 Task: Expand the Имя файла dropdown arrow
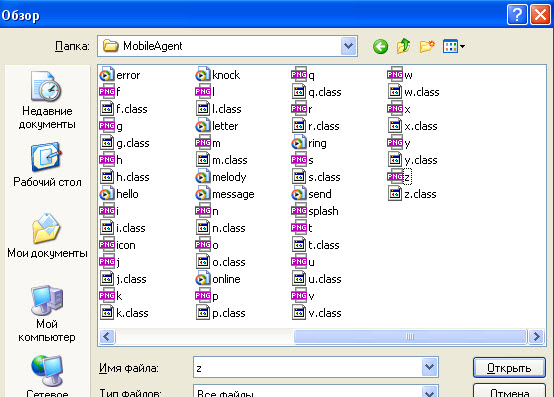(429, 367)
